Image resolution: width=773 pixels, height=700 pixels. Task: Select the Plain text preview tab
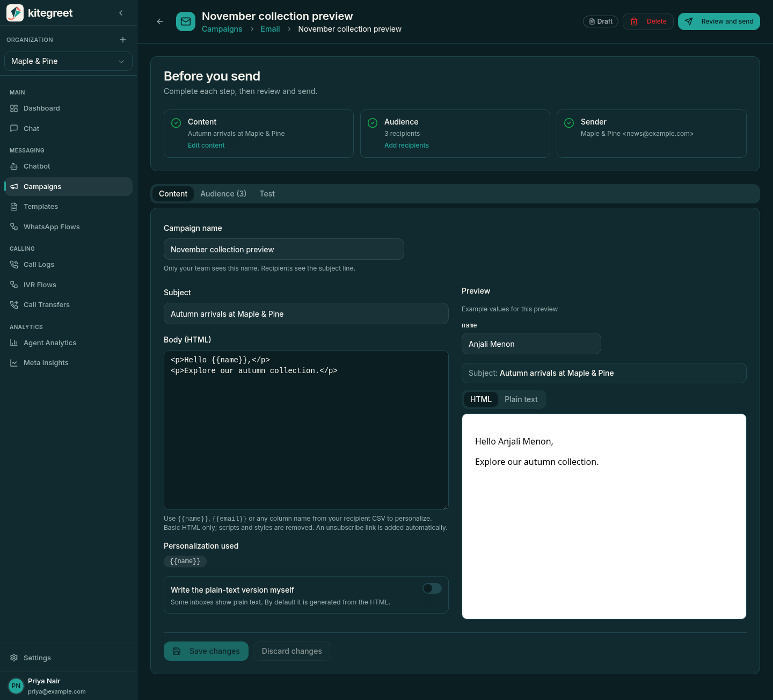pos(521,399)
